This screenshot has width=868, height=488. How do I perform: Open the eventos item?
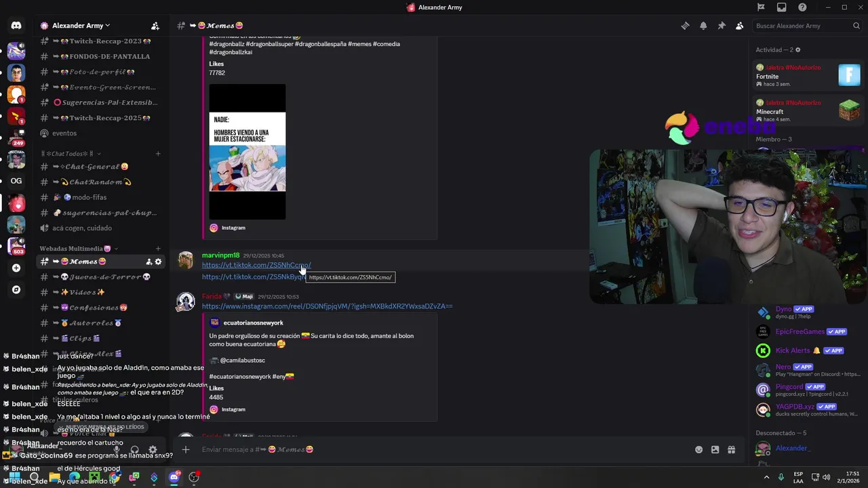tap(102, 133)
